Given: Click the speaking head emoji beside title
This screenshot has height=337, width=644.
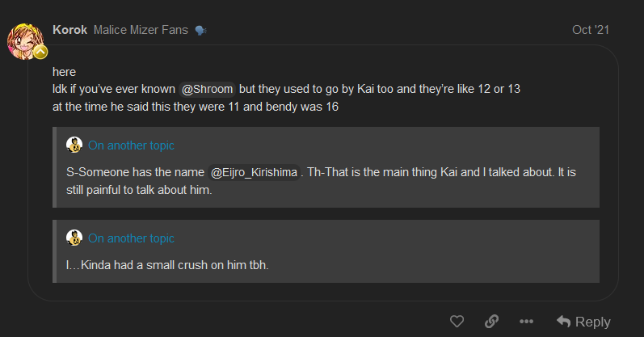Looking at the screenshot, I should coord(200,31).
